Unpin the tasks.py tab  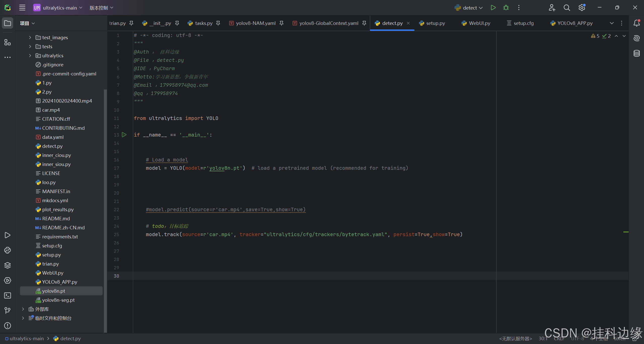pyautogui.click(x=218, y=23)
